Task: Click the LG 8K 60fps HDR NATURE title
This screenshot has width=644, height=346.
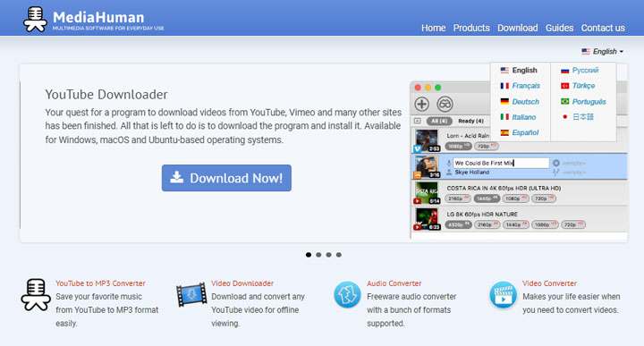Action: pyautogui.click(x=482, y=215)
